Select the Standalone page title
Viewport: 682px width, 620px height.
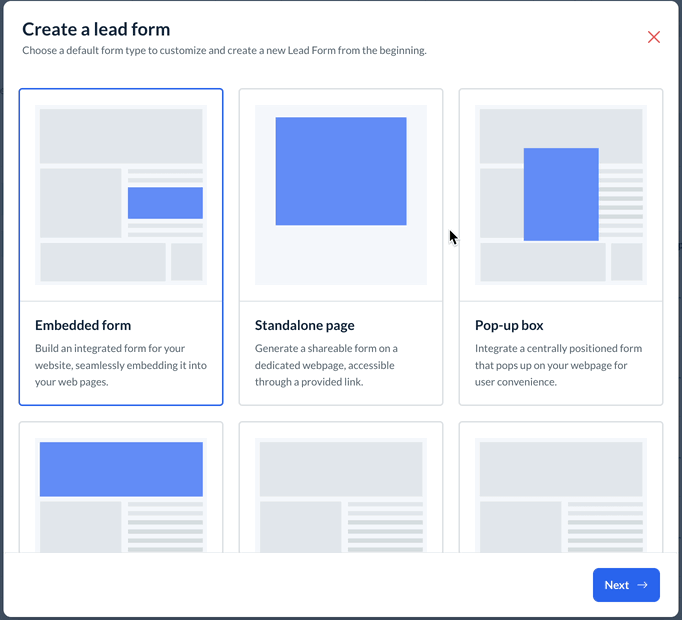304,325
